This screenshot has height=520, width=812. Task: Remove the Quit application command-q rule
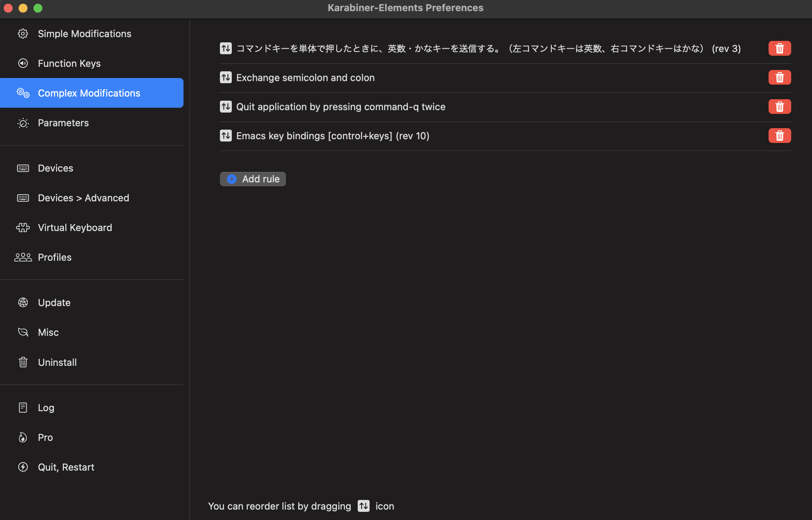pyautogui.click(x=779, y=107)
